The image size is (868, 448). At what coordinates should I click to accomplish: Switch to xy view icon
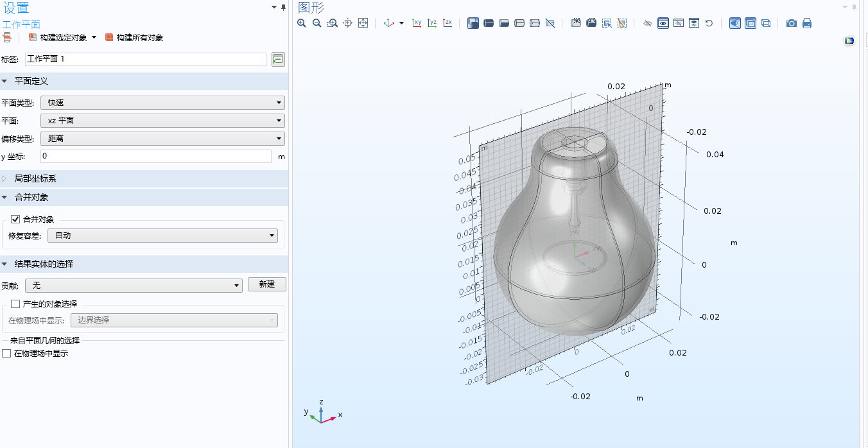(x=417, y=23)
